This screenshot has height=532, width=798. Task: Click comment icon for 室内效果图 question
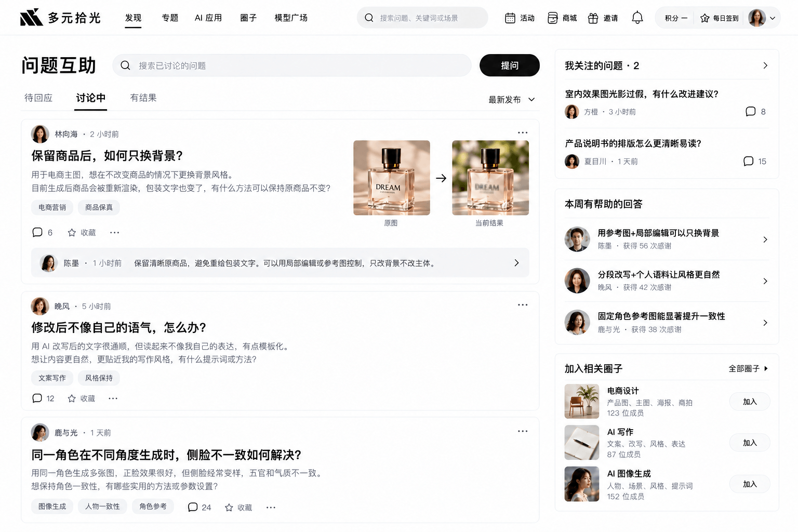pos(750,112)
